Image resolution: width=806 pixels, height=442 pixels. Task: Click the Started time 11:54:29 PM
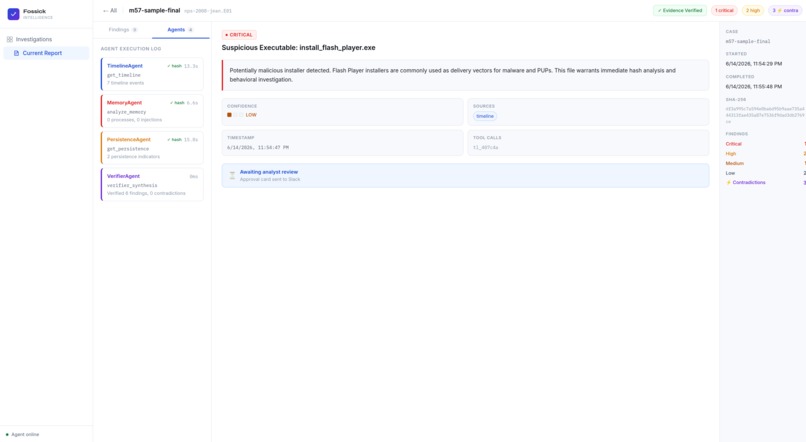[754, 64]
